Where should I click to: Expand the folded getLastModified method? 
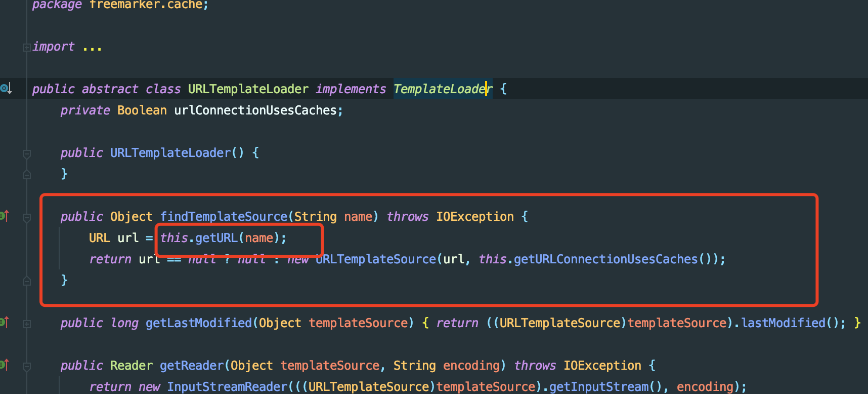tap(27, 324)
